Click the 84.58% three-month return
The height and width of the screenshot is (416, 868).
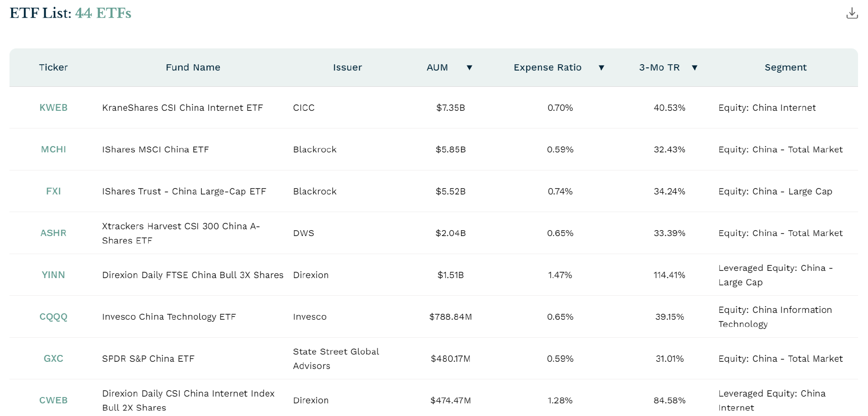[670, 400]
